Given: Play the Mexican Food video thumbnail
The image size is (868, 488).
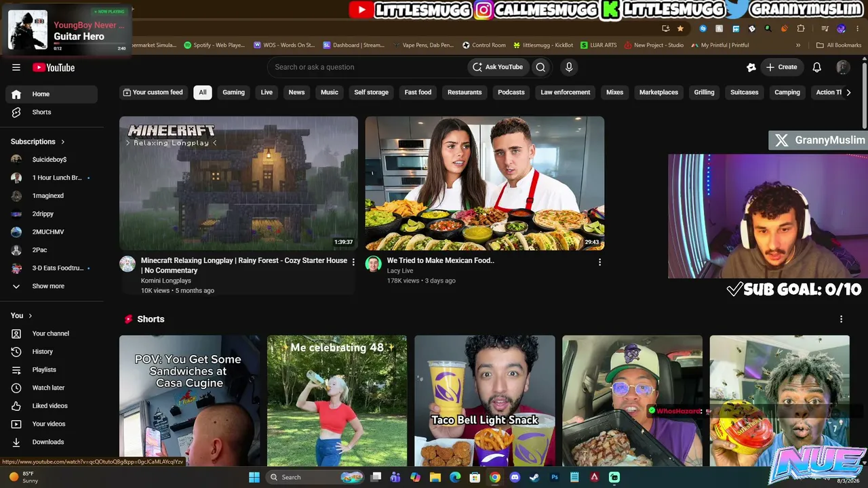Looking at the screenshot, I should [485, 183].
